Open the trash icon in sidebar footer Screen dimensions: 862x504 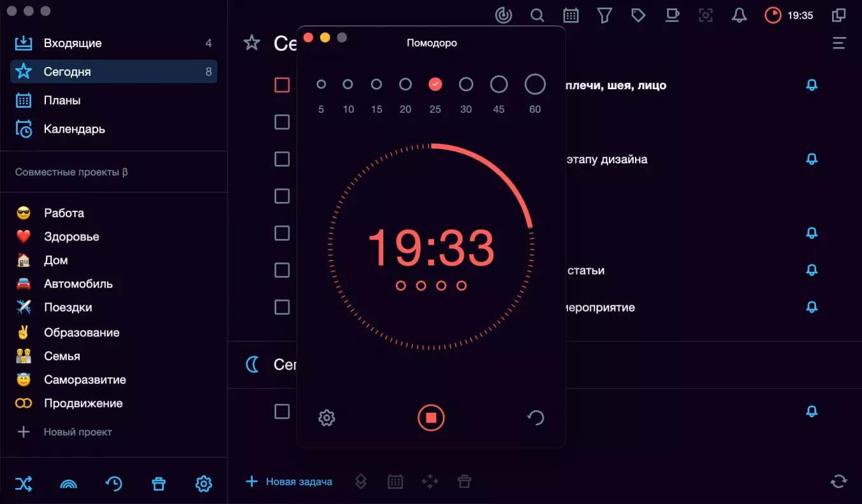(158, 484)
